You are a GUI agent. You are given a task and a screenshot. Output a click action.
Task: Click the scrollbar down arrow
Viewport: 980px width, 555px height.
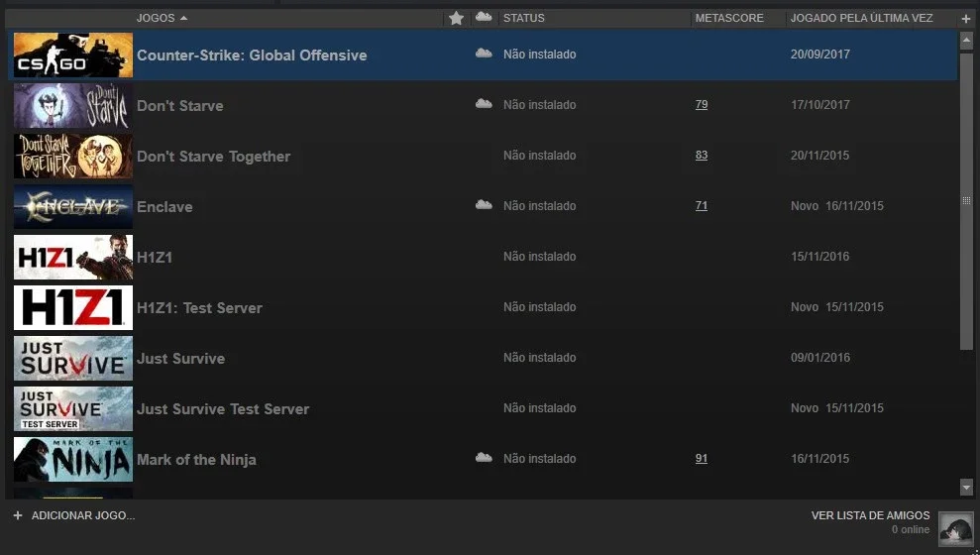point(966,487)
